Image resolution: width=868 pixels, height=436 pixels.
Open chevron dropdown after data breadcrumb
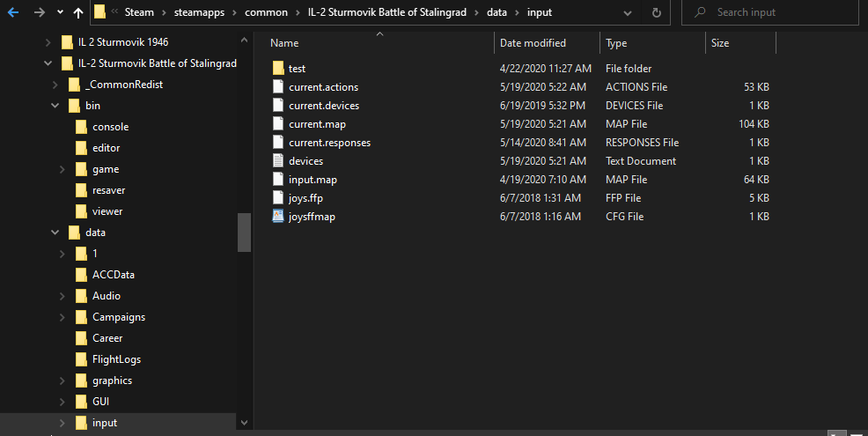517,12
